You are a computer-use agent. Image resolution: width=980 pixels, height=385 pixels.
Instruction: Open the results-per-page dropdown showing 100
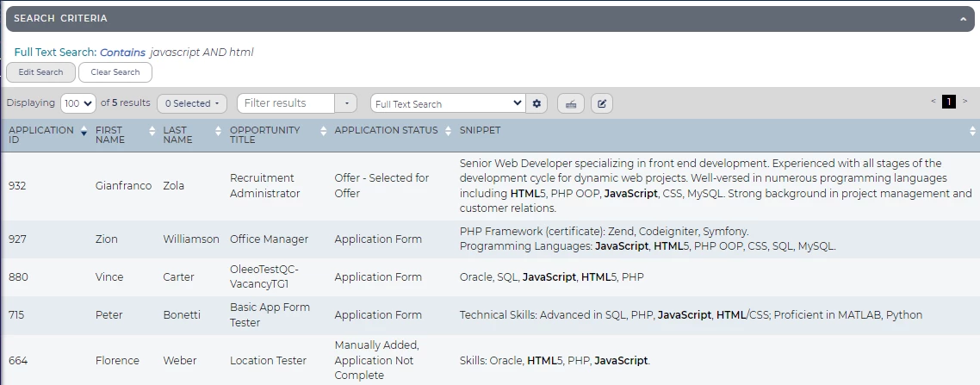[78, 103]
